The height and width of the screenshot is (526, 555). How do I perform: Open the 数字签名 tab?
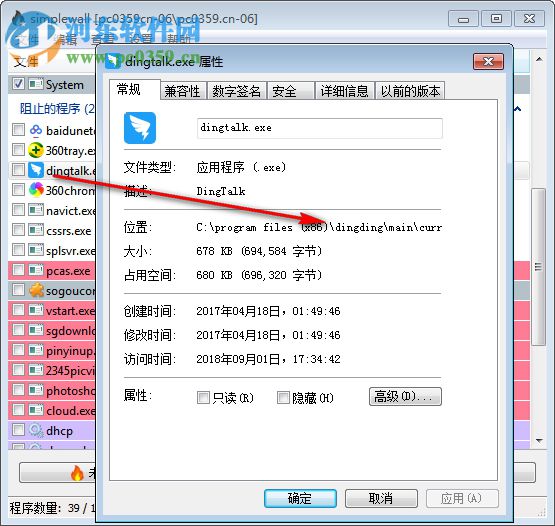click(236, 91)
